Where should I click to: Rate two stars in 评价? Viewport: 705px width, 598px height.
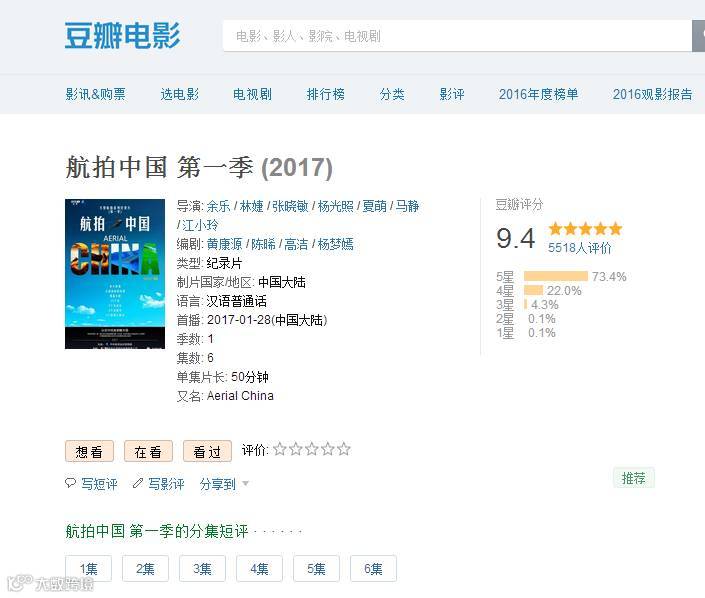296,449
